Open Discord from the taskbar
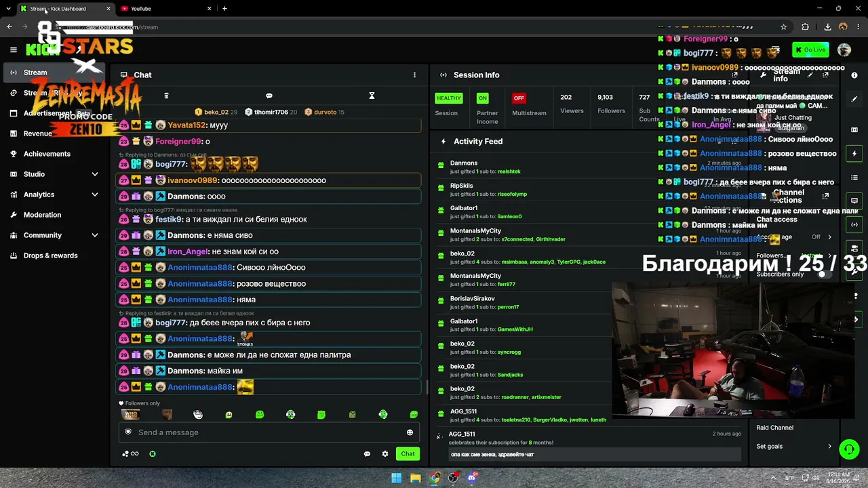 pos(473,478)
